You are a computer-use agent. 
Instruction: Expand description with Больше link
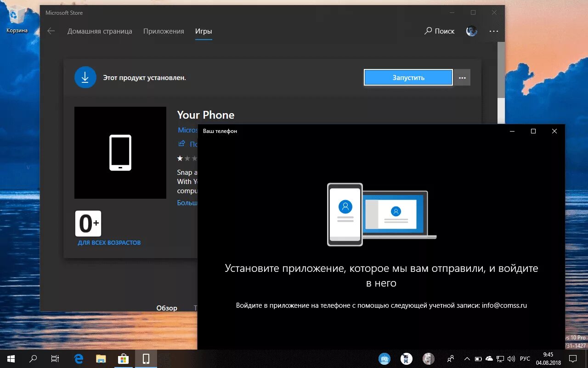point(187,202)
